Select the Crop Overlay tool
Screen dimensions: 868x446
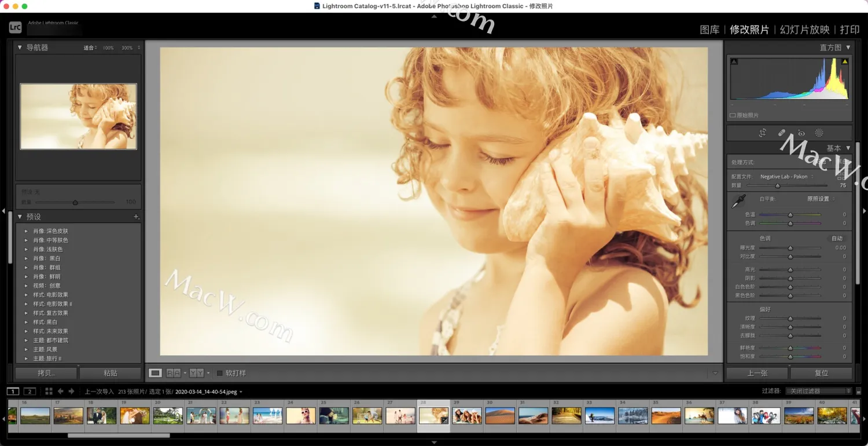pyautogui.click(x=763, y=133)
